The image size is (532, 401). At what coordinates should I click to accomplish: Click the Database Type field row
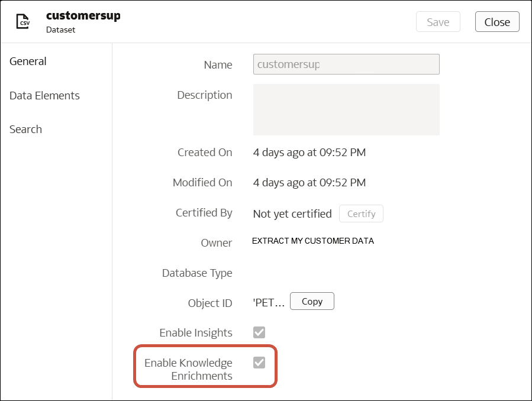click(x=197, y=273)
